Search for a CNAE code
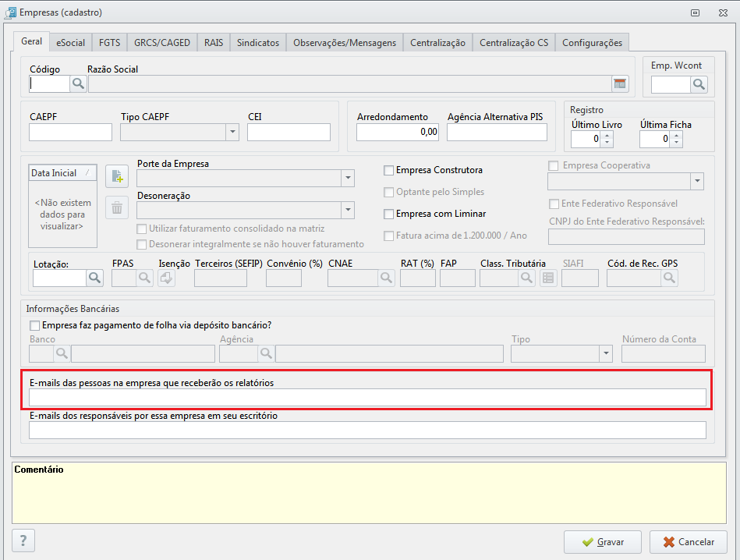740x560 pixels. [386, 278]
